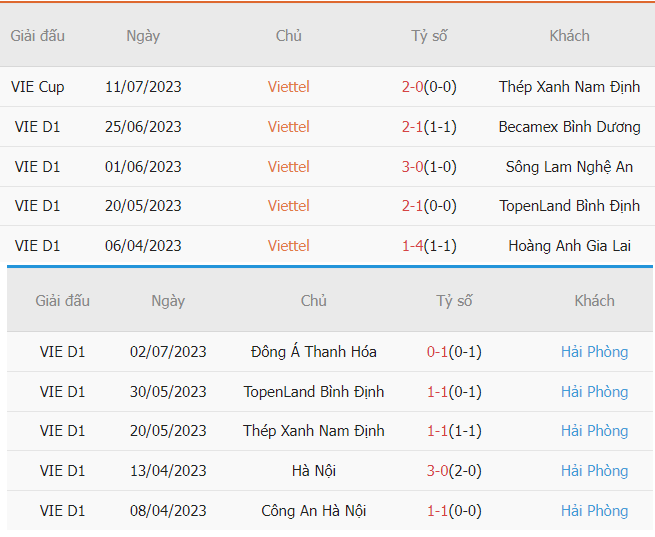
Task: Select score 2-1(1-1) against Becamex Bình Dương
Action: tap(429, 127)
